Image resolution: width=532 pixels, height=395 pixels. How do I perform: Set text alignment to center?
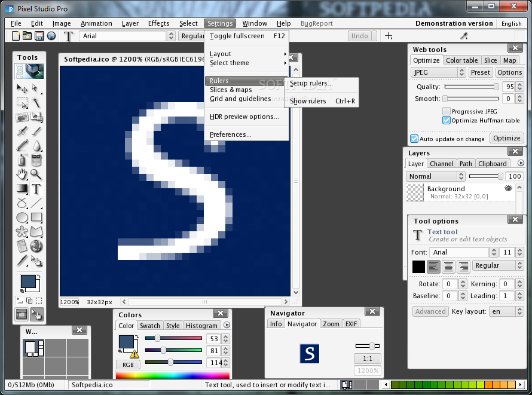click(448, 266)
